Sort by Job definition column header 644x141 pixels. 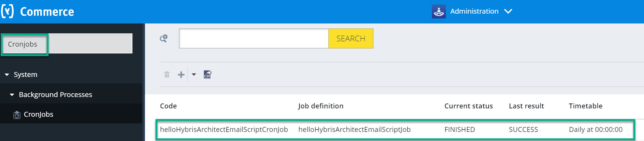click(321, 106)
